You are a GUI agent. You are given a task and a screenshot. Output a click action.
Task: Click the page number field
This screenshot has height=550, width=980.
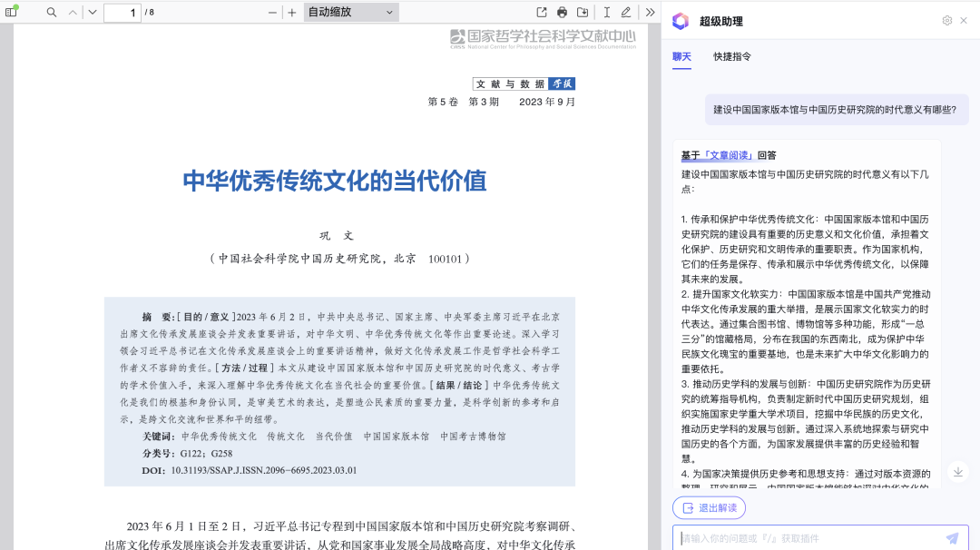point(122,13)
